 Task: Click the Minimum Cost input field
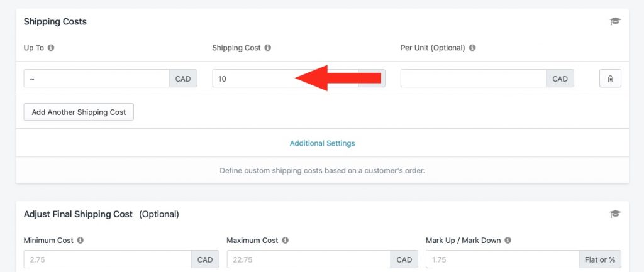click(108, 259)
